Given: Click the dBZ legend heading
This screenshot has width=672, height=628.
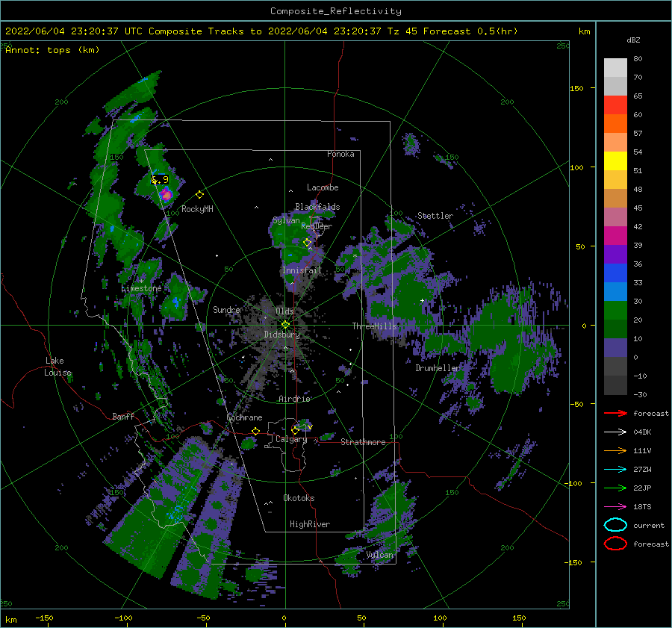Looking at the screenshot, I should pyautogui.click(x=633, y=40).
